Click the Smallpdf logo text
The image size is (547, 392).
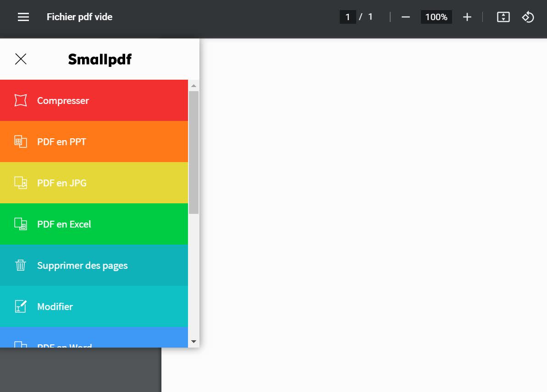(99, 59)
